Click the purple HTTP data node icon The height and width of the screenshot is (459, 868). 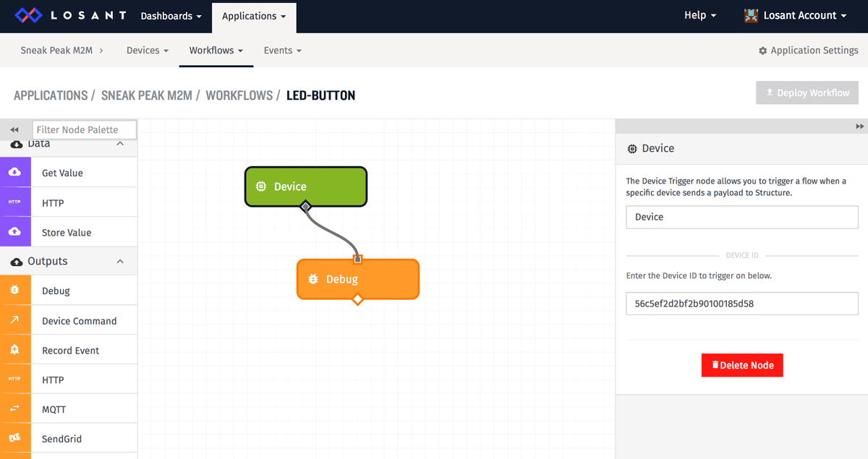15,202
